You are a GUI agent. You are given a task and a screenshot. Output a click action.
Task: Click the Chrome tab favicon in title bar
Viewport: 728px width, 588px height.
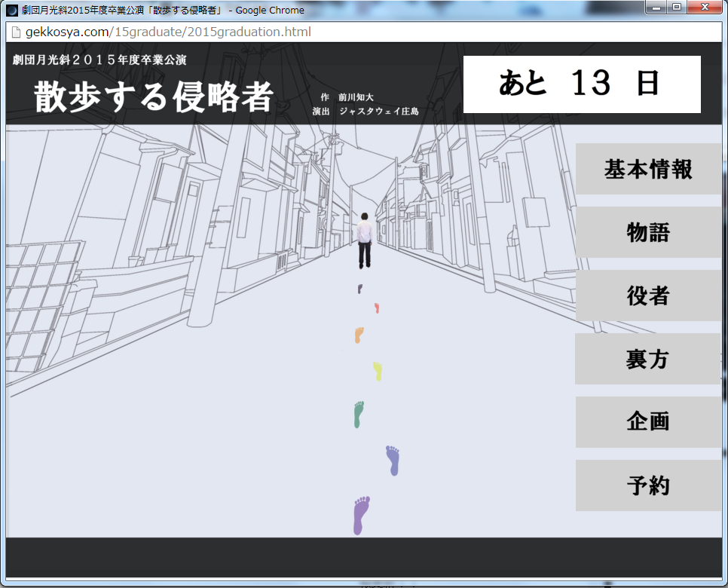12,10
